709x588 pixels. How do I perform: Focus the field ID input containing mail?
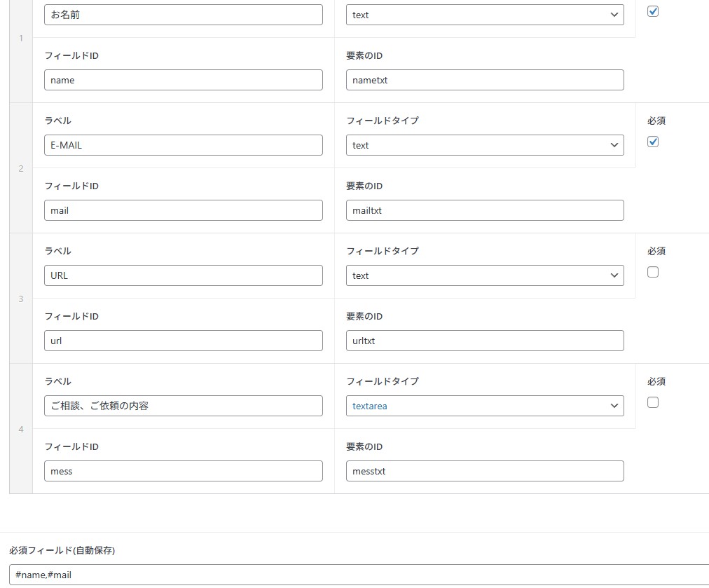183,210
